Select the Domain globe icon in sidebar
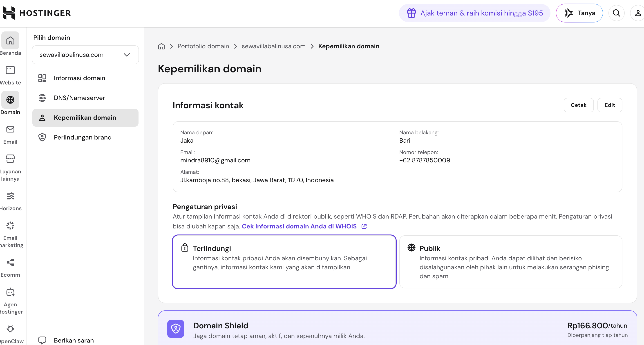644x345 pixels. pos(10,100)
